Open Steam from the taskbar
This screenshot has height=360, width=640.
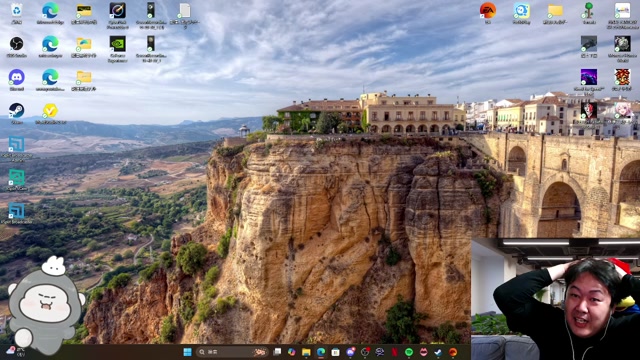point(438,352)
